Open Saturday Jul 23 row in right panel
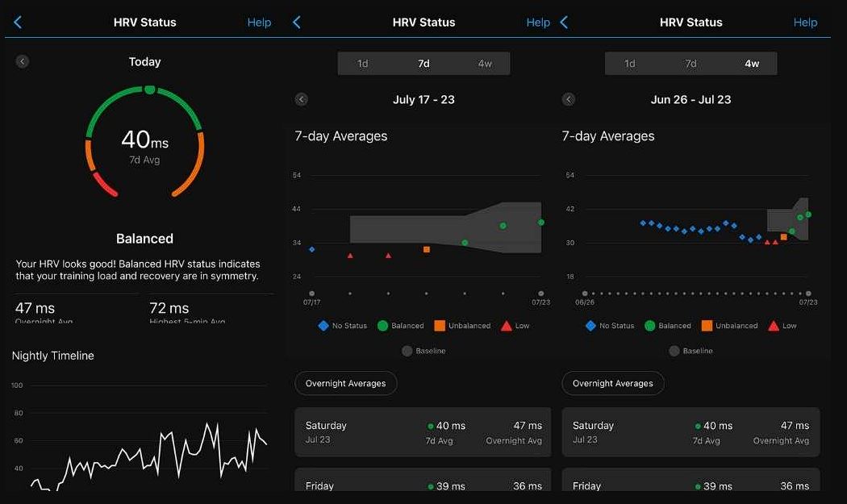The width and height of the screenshot is (847, 504). [691, 432]
